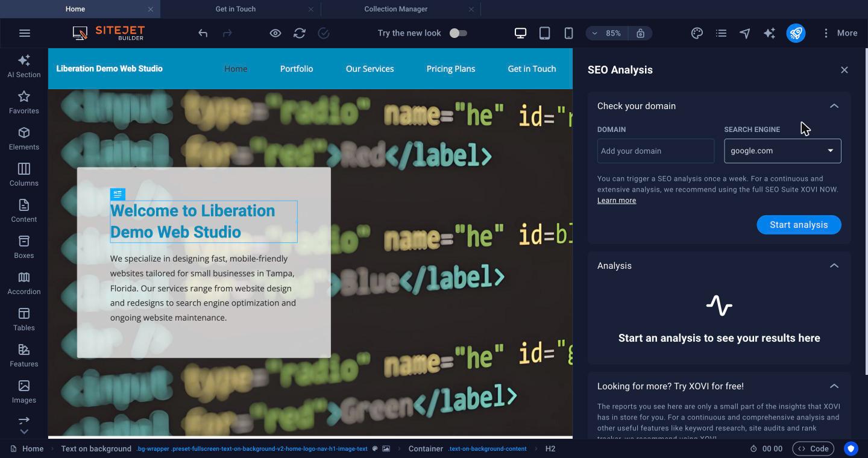
Task: Click the navigator arrow icon
Action: (x=745, y=33)
